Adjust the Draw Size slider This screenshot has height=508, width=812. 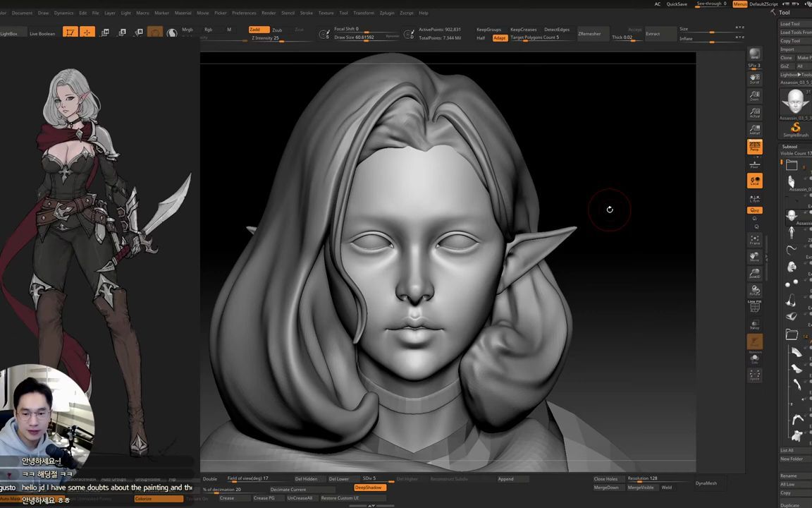pos(366,38)
